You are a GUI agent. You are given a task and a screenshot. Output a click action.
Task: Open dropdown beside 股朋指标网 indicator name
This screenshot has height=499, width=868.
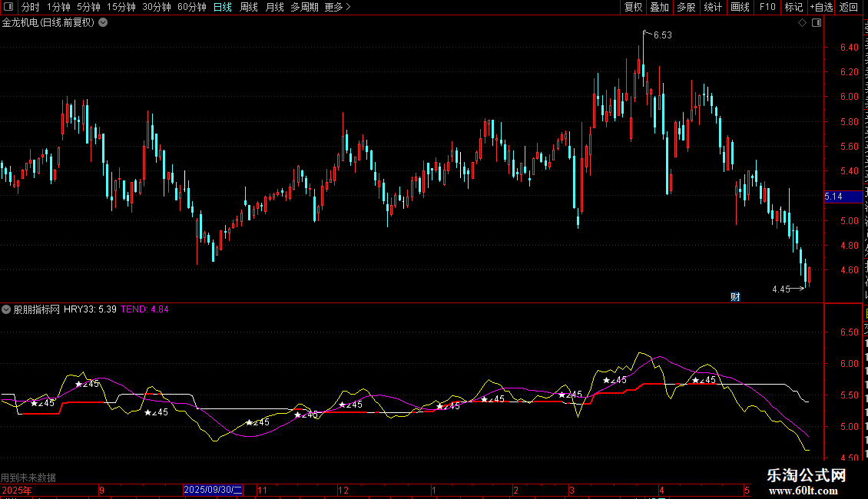6,309
